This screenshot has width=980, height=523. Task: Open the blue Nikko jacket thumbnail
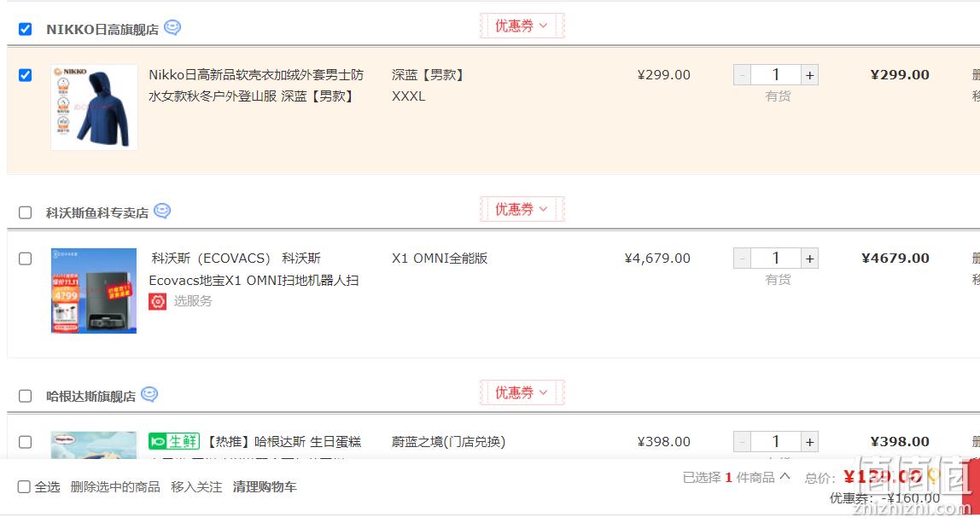(x=94, y=107)
